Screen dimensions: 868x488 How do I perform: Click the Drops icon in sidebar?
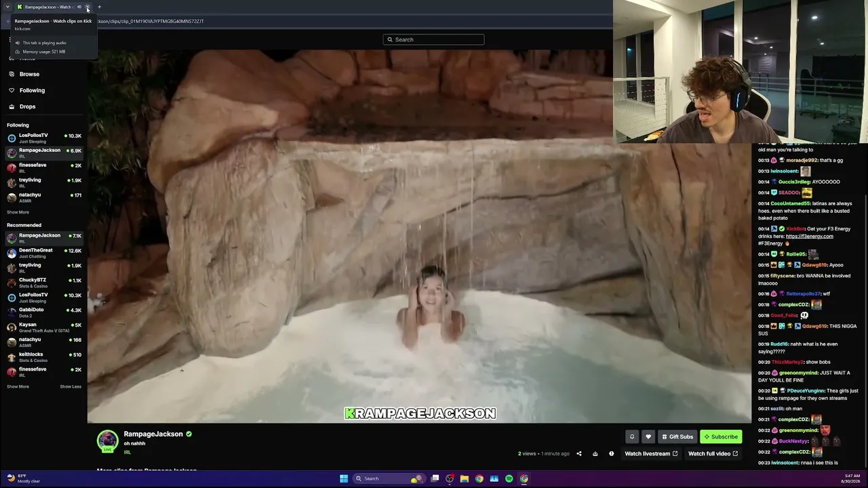coord(12,106)
